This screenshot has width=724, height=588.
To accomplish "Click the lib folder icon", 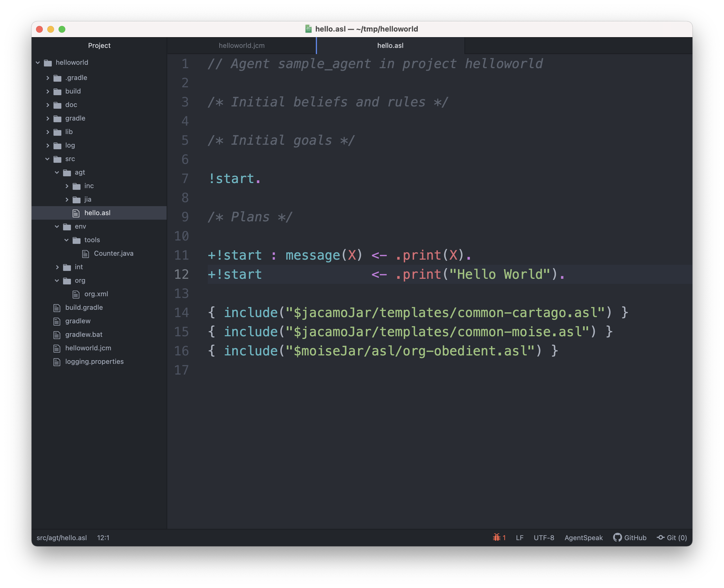I will [x=57, y=132].
